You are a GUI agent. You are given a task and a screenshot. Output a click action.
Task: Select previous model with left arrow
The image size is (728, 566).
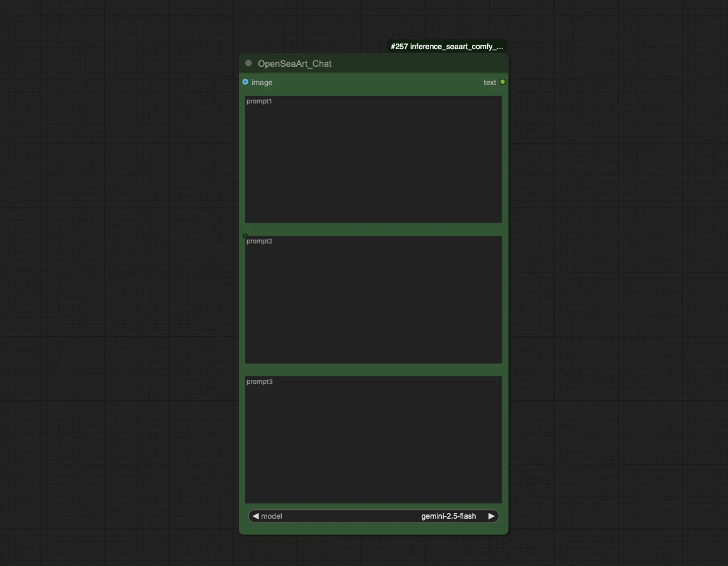[255, 516]
